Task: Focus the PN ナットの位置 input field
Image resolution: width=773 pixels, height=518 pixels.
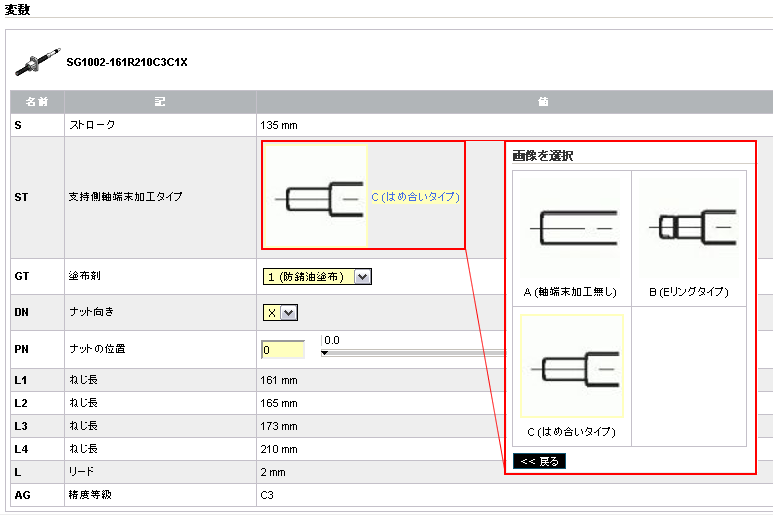Action: pyautogui.click(x=282, y=350)
